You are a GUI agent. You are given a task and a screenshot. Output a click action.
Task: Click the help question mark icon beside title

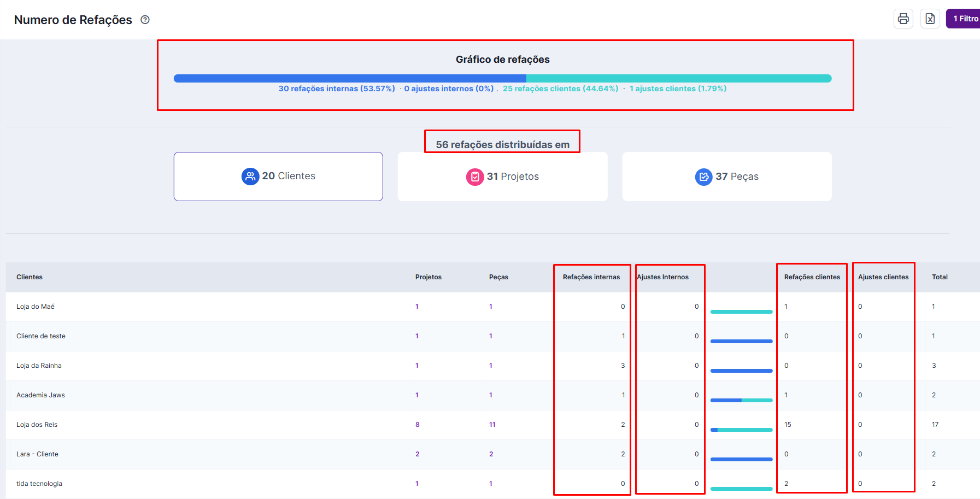click(x=145, y=20)
